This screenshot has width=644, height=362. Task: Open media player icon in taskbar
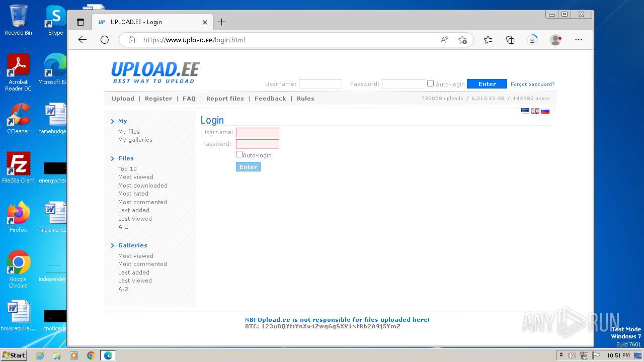pos(74,355)
